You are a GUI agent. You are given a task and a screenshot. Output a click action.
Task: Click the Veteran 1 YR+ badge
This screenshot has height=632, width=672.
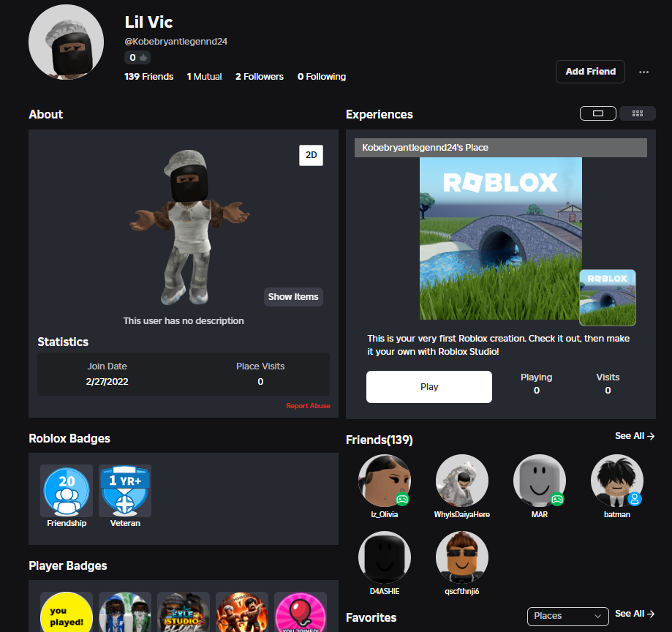[x=125, y=491]
